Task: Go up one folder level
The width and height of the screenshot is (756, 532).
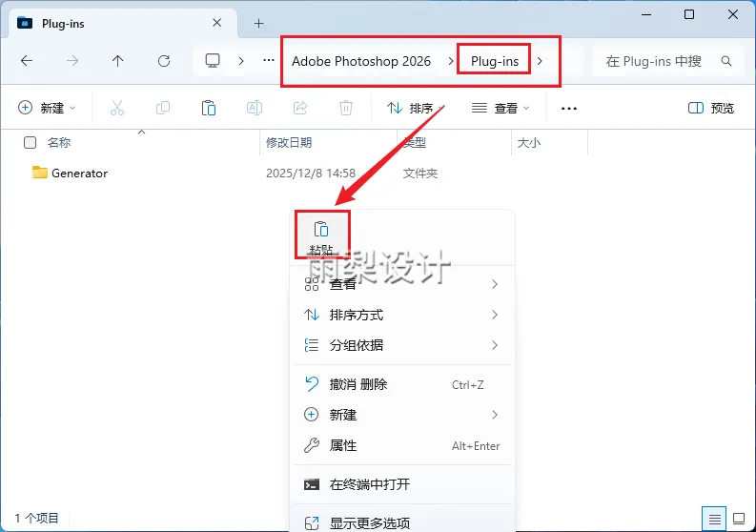Action: (117, 61)
